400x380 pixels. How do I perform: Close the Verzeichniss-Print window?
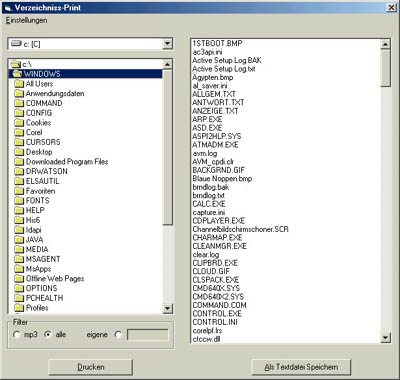391,7
